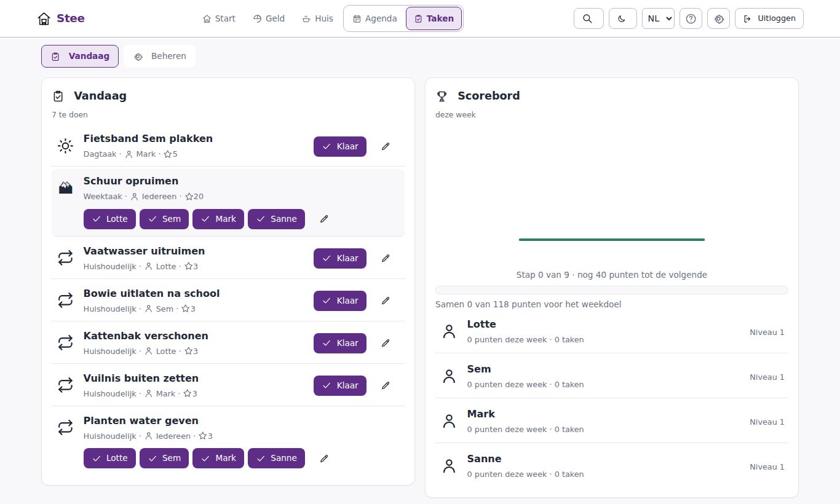Click edit pencil for Kattenbak verschonen
Image resolution: width=840 pixels, height=504 pixels.
pyautogui.click(x=386, y=343)
